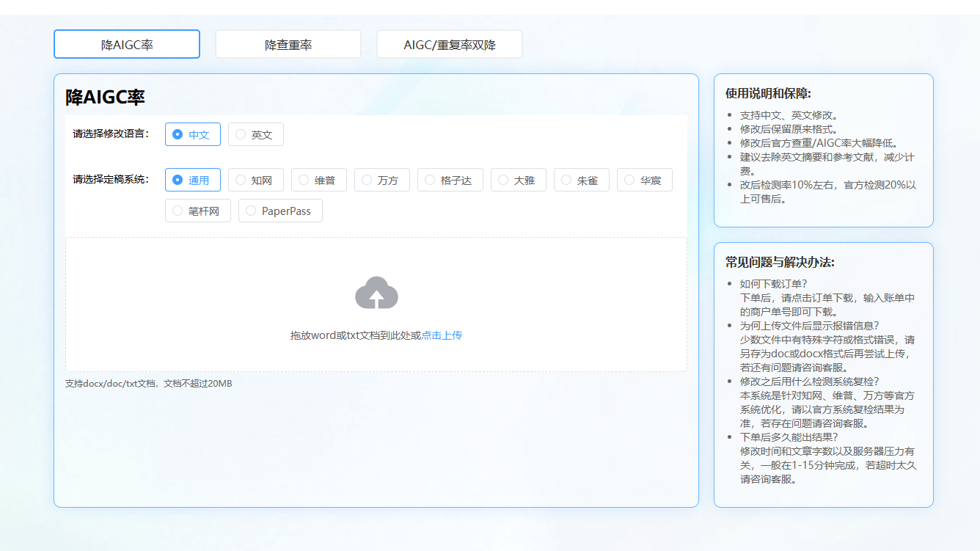
Task: Select 维普 as the detection system
Action: coord(318,180)
